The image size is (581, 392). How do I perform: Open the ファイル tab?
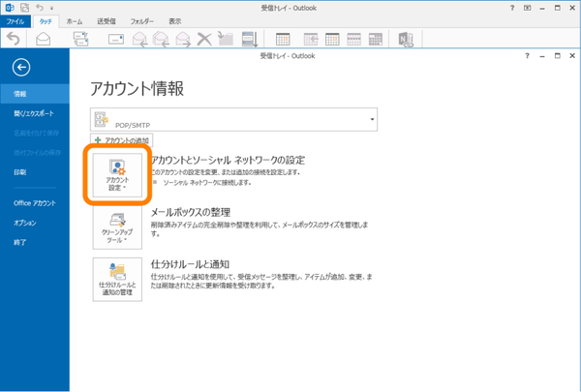click(15, 21)
